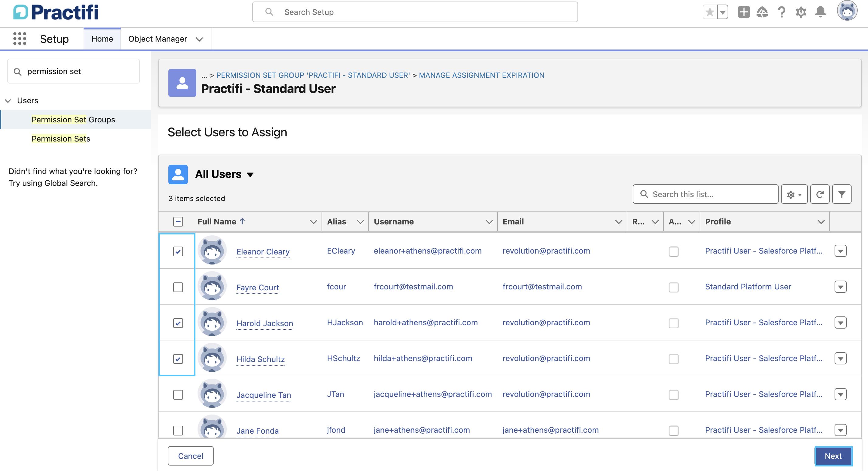Viewport: 868px width, 471px height.
Task: Click Harold Jackson's avatar
Action: point(212,323)
